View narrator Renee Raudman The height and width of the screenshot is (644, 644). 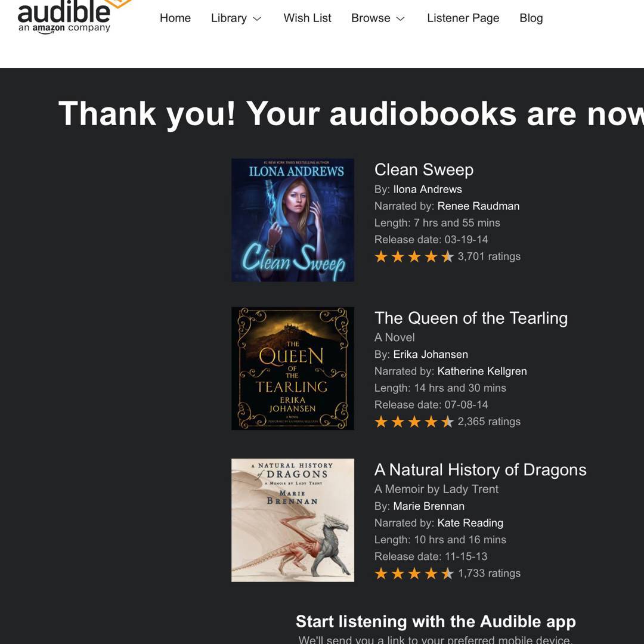[x=478, y=206]
